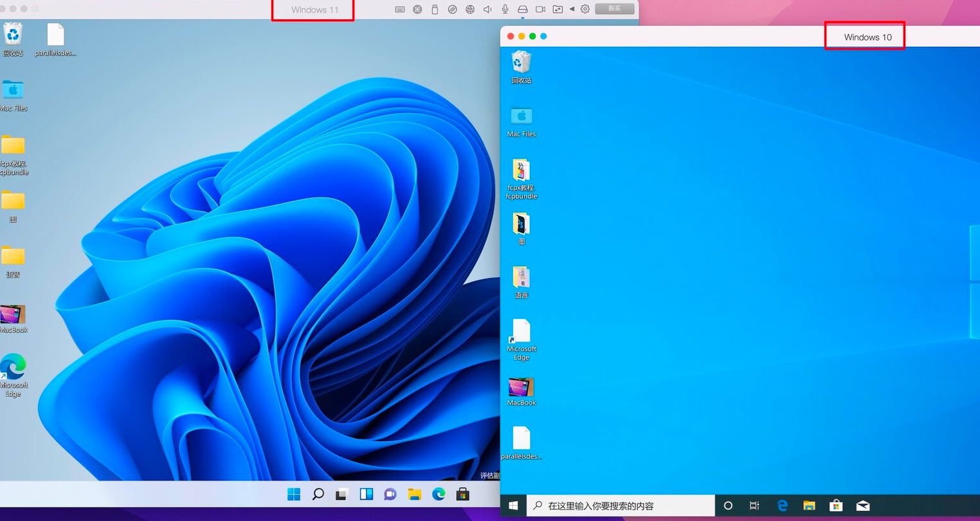Select 回收站 Recycle Bin on Windows 11 desktop
Screen dimensions: 980x521
coord(13,39)
